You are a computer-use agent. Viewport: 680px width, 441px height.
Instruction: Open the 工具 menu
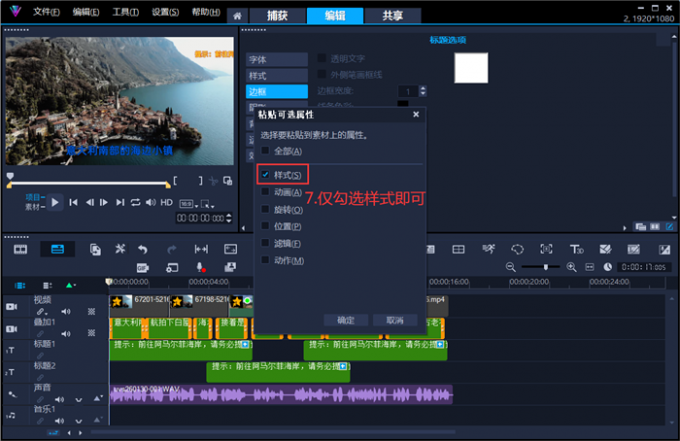(x=125, y=12)
